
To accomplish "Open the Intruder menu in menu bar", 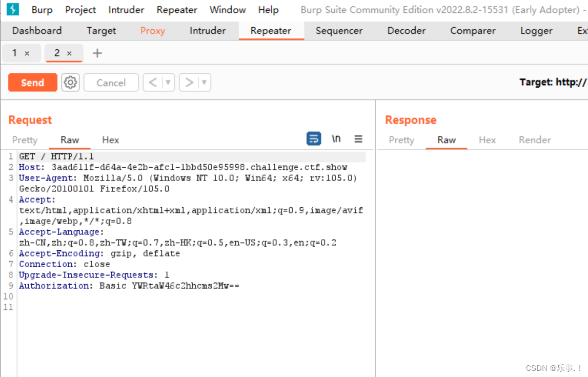I will [x=126, y=10].
